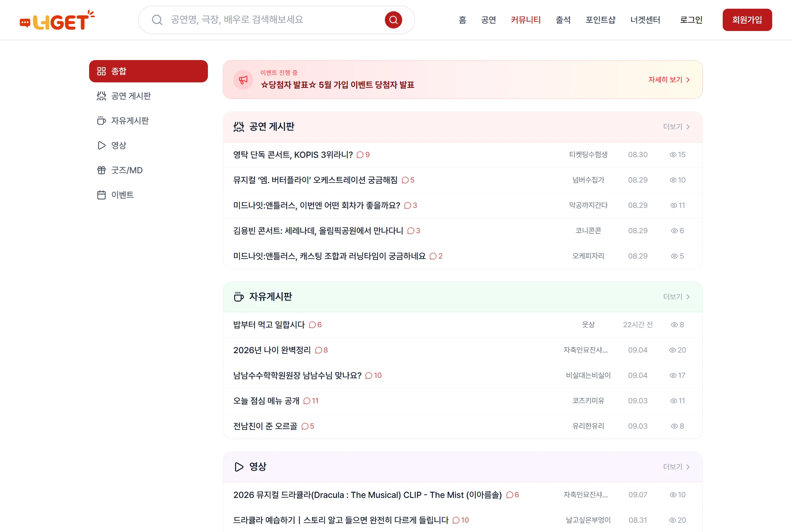Click the 자유게시판 coffee cup sidebar icon
Image resolution: width=792 pixels, height=532 pixels.
101,120
